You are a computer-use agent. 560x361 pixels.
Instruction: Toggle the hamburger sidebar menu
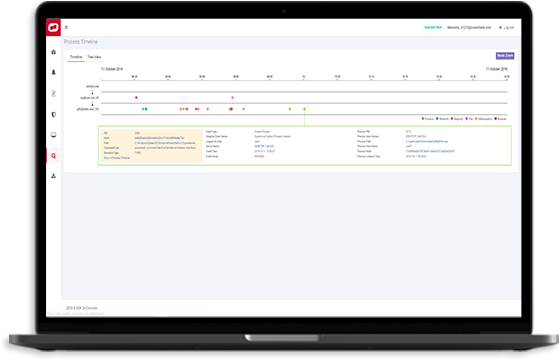pos(66,27)
